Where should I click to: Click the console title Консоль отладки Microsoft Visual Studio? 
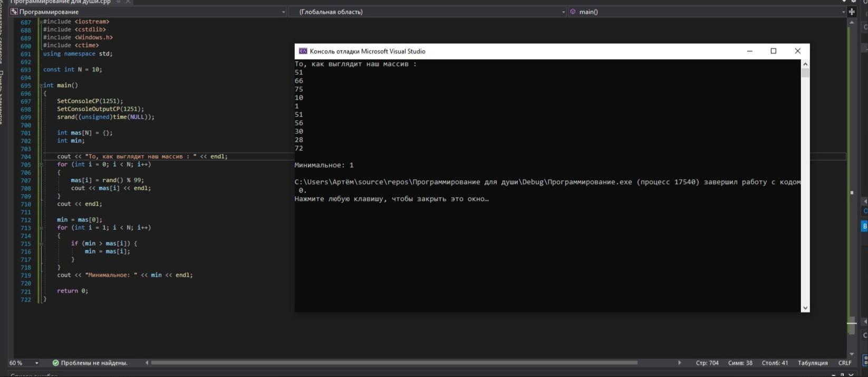tap(368, 51)
